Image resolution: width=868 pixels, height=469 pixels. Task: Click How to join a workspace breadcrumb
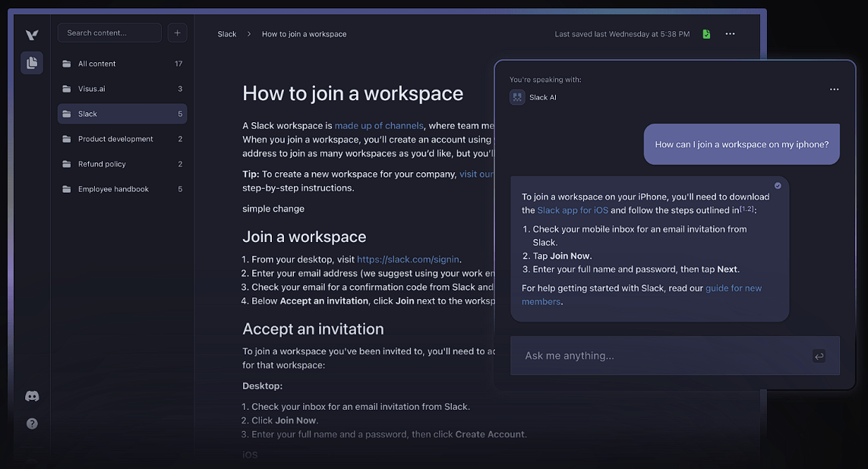[304, 34]
